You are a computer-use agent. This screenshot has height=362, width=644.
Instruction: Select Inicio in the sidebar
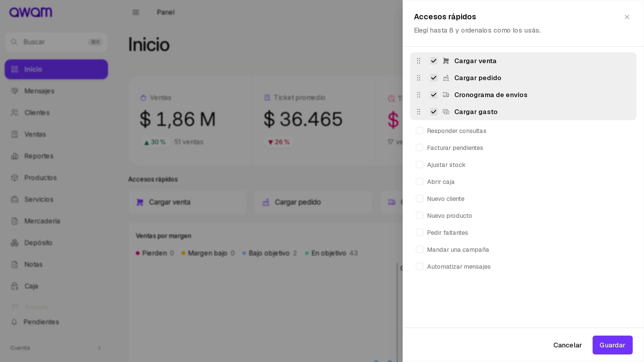click(x=56, y=69)
